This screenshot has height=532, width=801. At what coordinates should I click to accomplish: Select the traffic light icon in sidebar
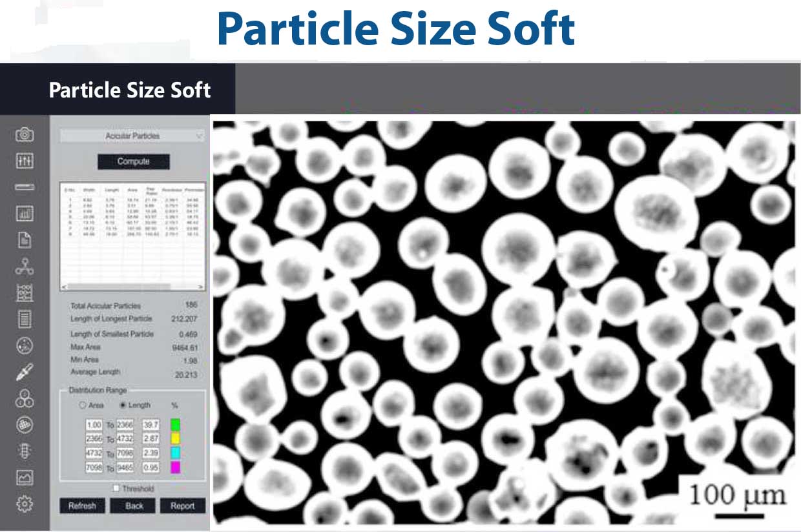click(x=25, y=451)
